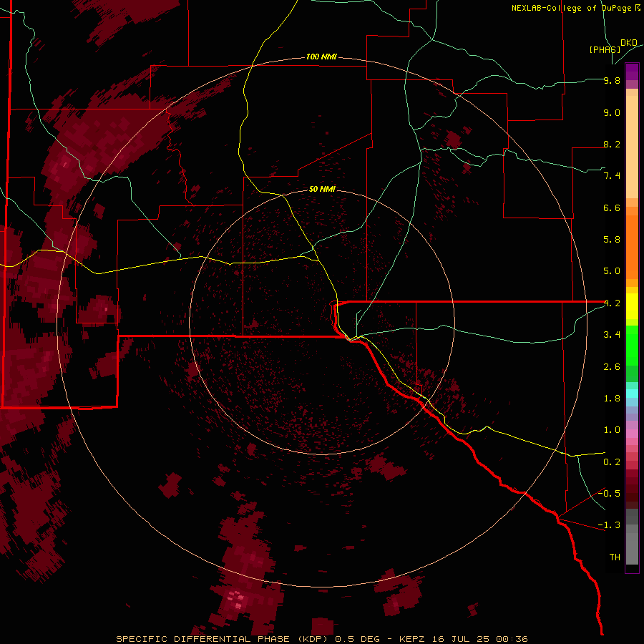Click the -1.3 scale value
Screen dimensions: 644x644
click(x=609, y=525)
